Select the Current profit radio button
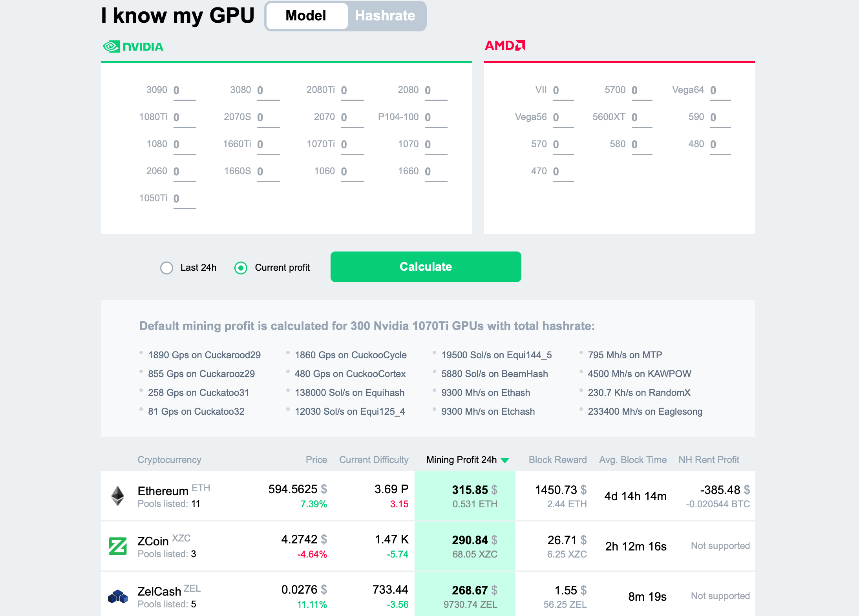The width and height of the screenshot is (859, 616). coord(242,267)
